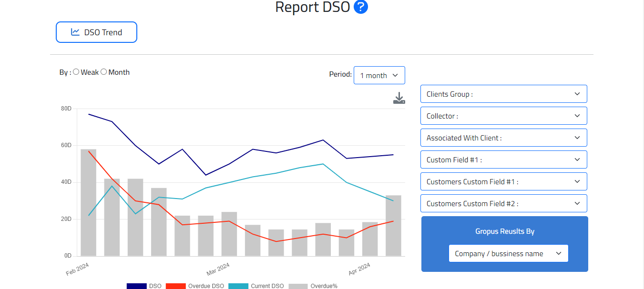Viewport: 644px width, 289px height.
Task: Expand Customers Custom Field #2 dropdown
Action: coord(503,203)
